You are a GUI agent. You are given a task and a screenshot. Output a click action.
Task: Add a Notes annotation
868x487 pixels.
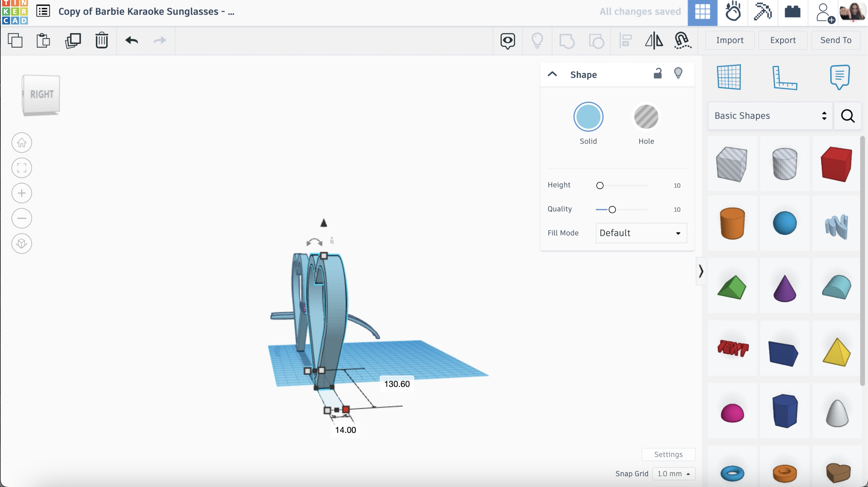pos(839,77)
